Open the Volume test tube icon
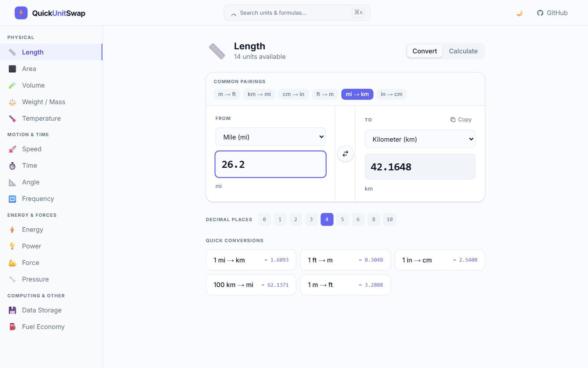 pyautogui.click(x=12, y=85)
